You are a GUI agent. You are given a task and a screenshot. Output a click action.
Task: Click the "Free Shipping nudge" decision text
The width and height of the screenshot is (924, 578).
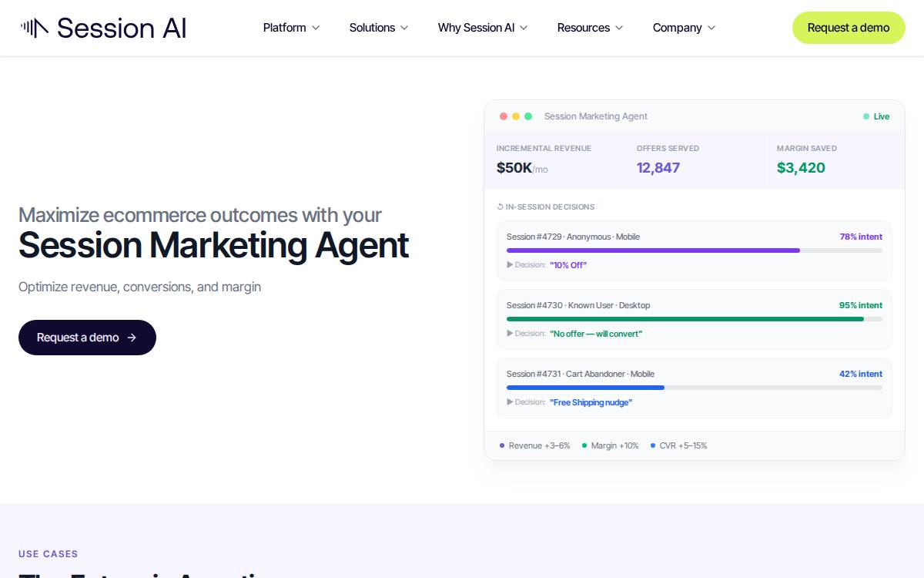click(x=591, y=402)
